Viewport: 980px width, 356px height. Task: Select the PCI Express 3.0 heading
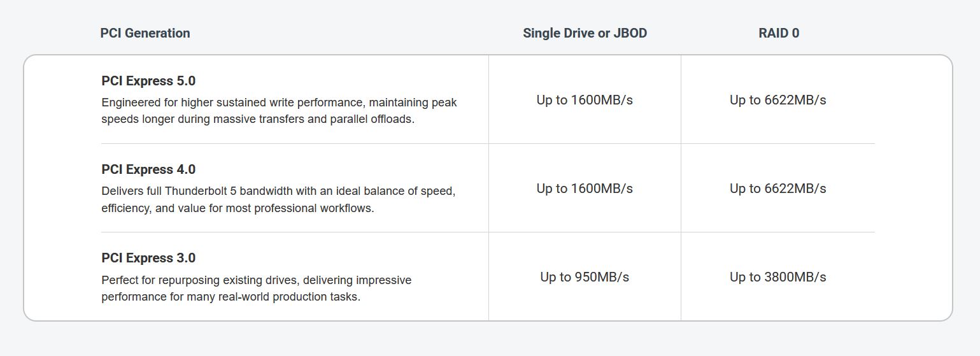click(x=148, y=258)
